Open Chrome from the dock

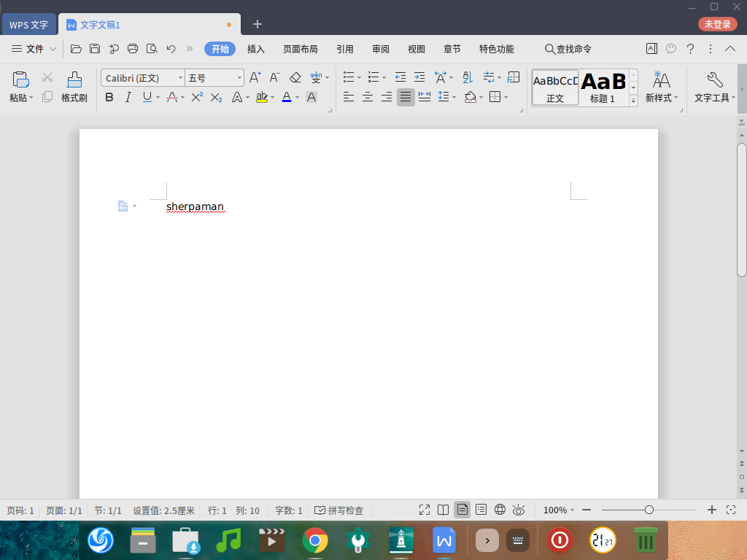pyautogui.click(x=315, y=540)
